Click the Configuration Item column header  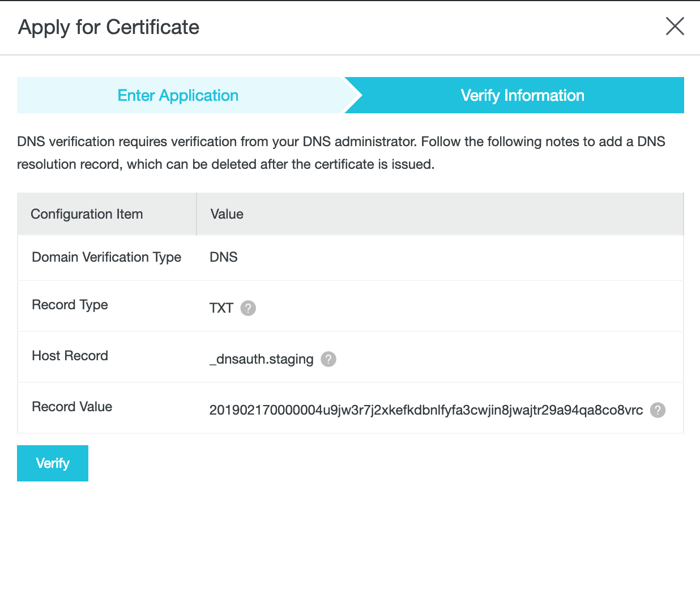(87, 214)
